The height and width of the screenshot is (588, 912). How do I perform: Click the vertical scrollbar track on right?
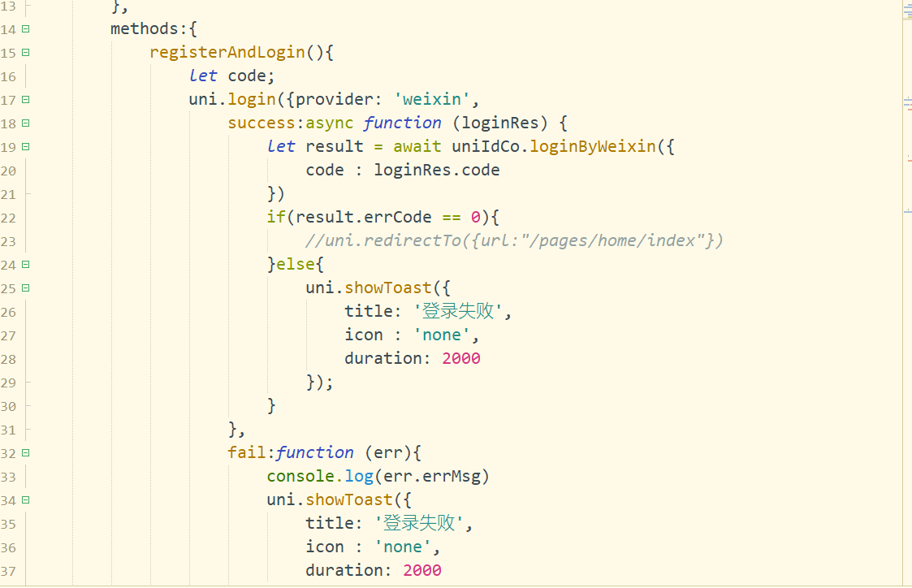click(906, 325)
